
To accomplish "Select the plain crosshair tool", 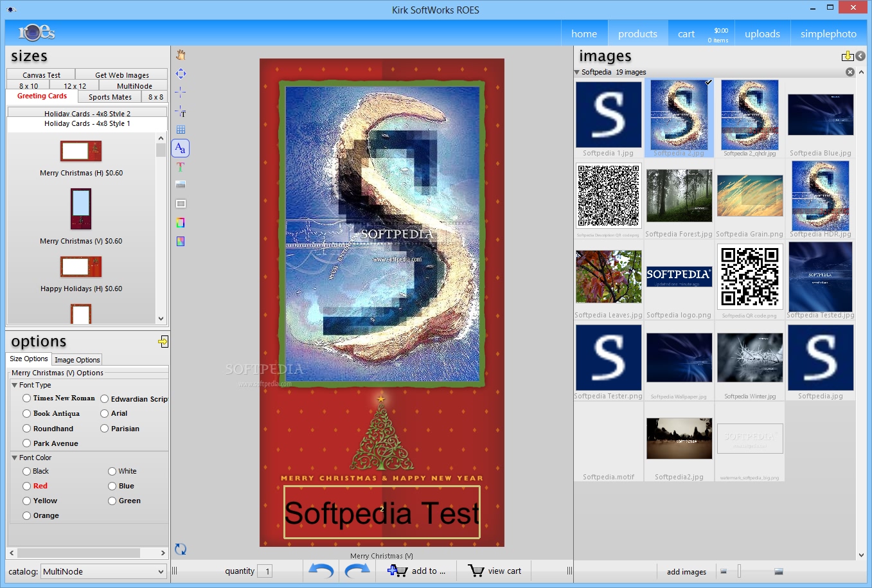I will coord(181,92).
